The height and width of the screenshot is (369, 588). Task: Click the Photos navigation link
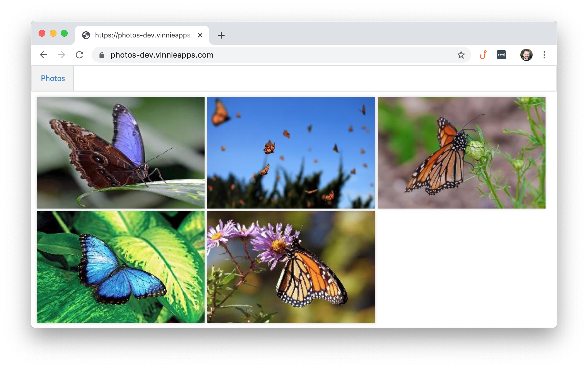(53, 78)
